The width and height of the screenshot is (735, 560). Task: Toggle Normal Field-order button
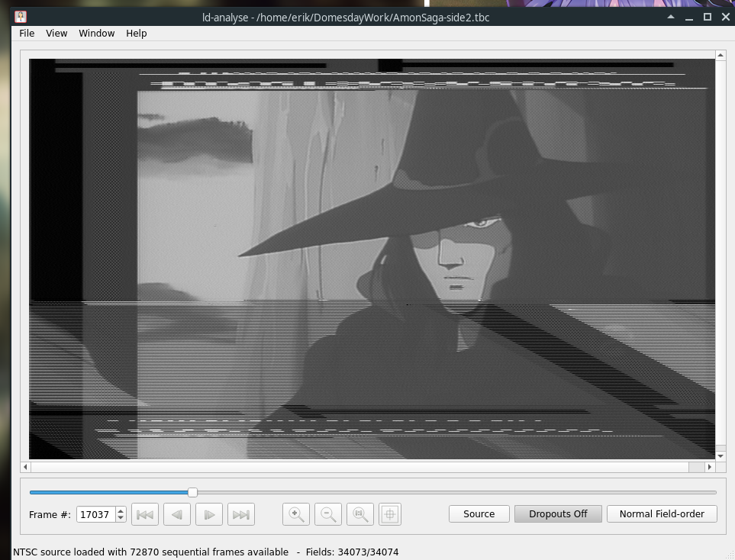[662, 513]
